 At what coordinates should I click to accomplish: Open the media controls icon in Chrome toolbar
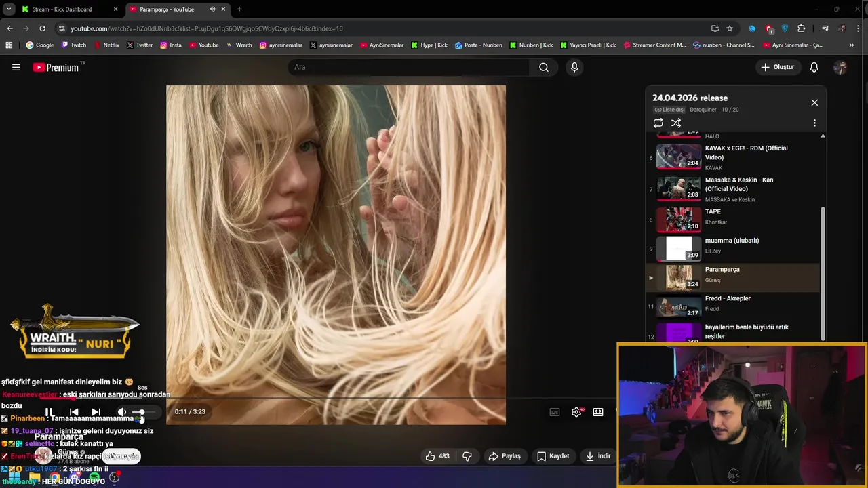point(825,28)
